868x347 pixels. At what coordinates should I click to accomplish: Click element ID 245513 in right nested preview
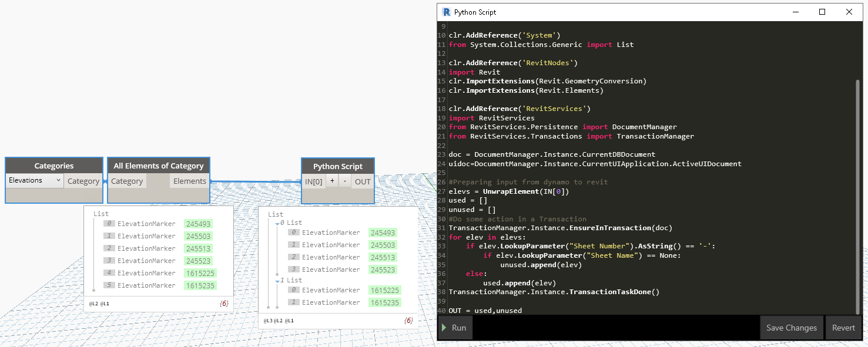[x=383, y=257]
